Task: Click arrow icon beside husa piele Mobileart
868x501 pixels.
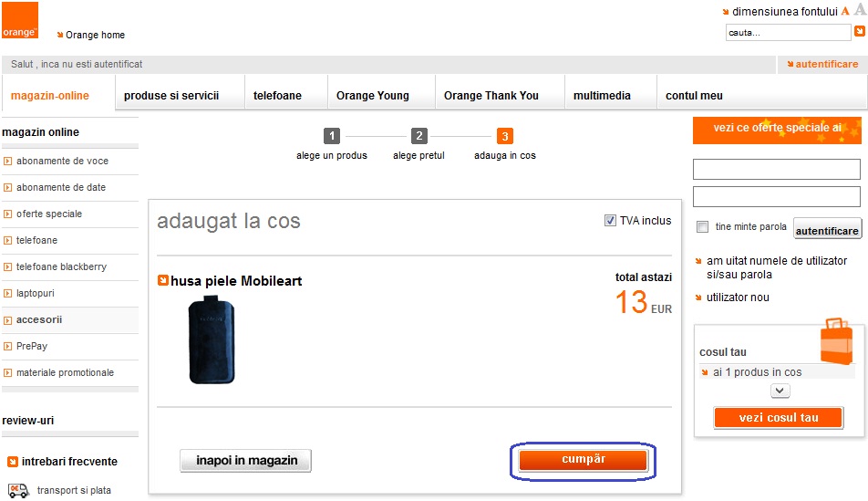Action: pos(162,280)
